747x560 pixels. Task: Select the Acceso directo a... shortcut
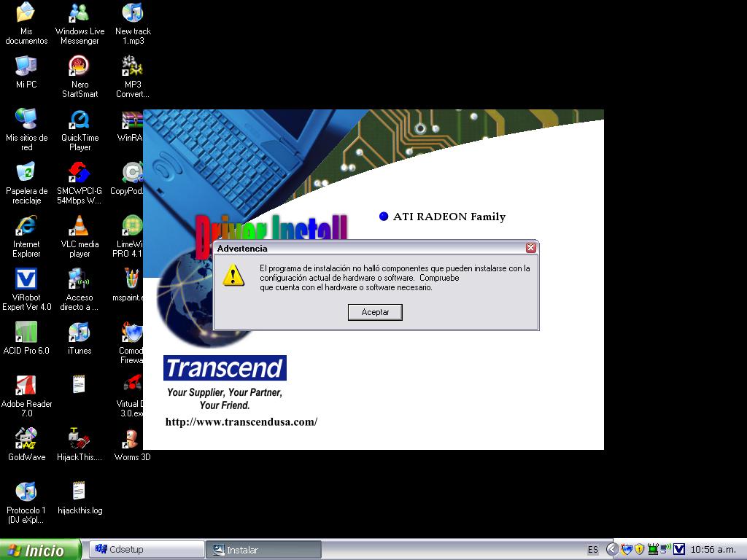80,290
